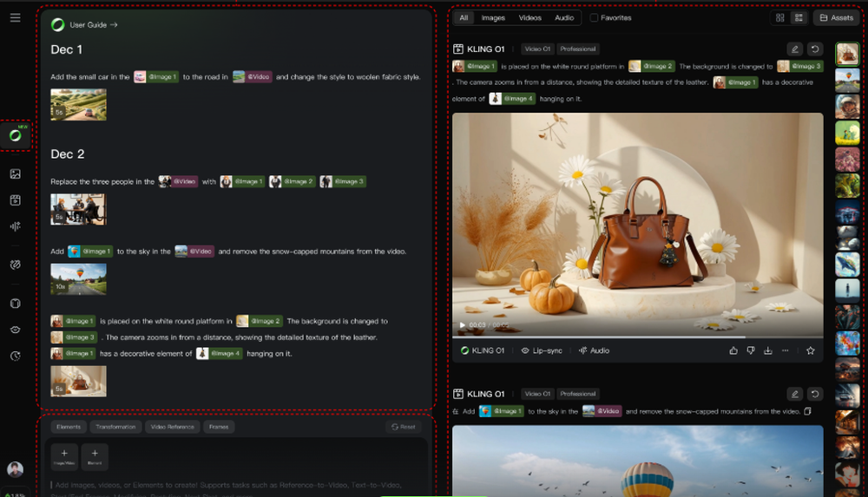The image size is (868, 497).
Task: Open Audio option under handbag video
Action: (594, 350)
